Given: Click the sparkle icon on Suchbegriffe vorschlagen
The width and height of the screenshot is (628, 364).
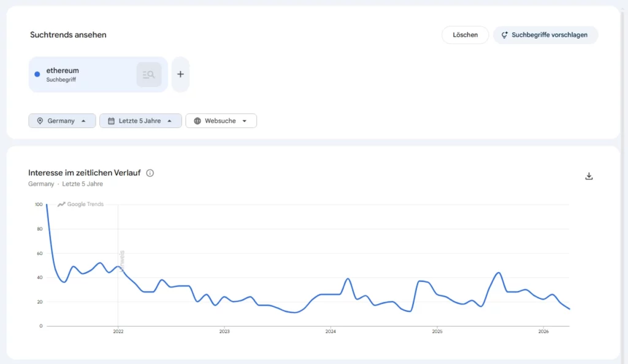Looking at the screenshot, I should click(505, 35).
